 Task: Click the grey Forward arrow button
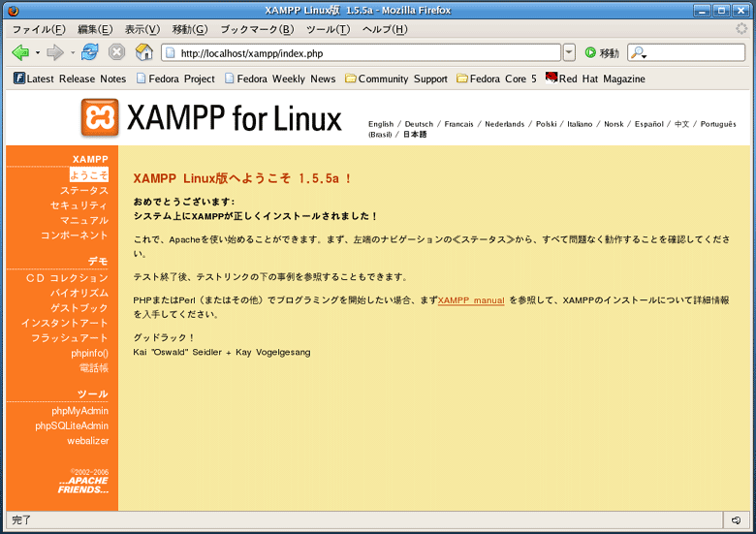coord(55,52)
